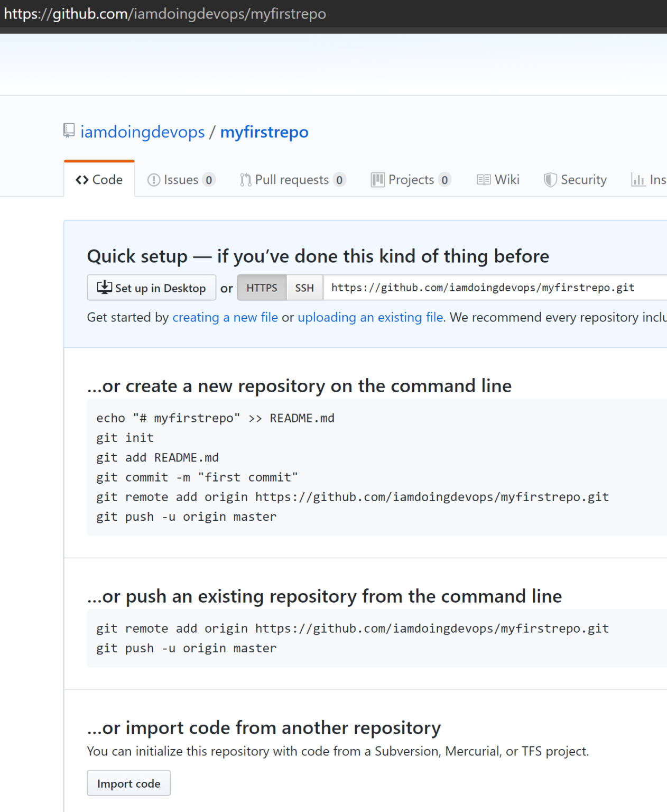The width and height of the screenshot is (667, 812).
Task: Follow the 'creating a new file' link
Action: tap(225, 317)
